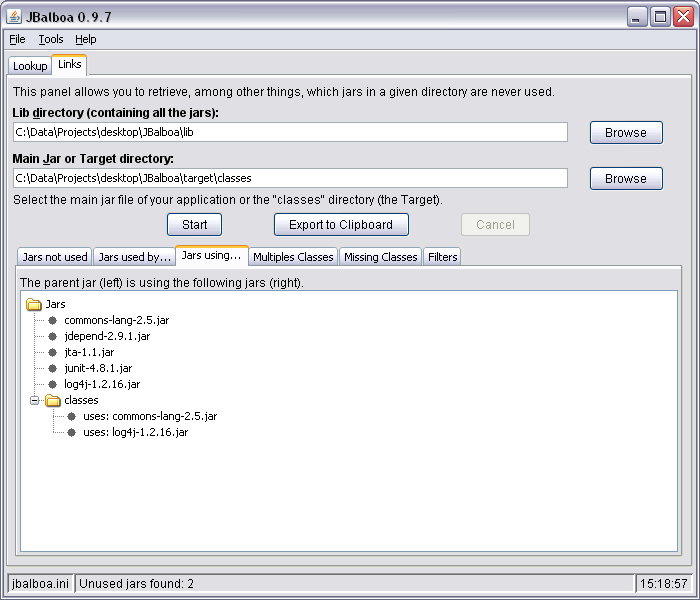Click the Lib directory path field
The width and height of the screenshot is (700, 600).
click(x=290, y=132)
